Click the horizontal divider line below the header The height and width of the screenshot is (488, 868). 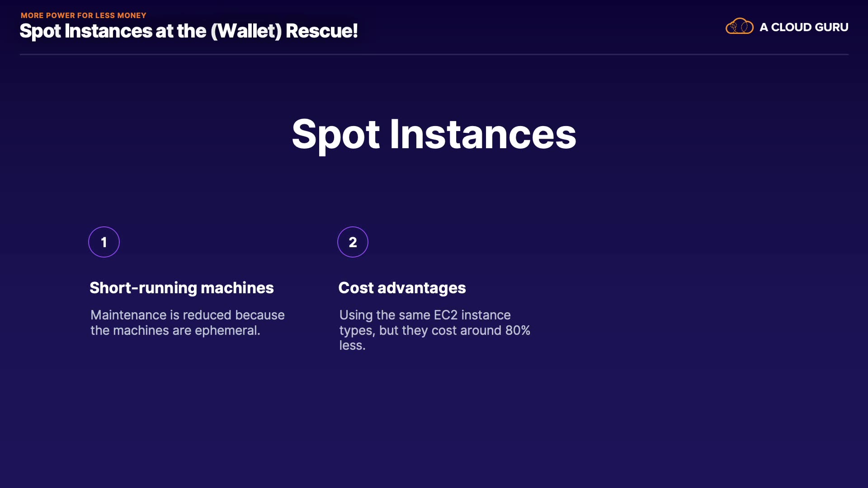pos(434,54)
